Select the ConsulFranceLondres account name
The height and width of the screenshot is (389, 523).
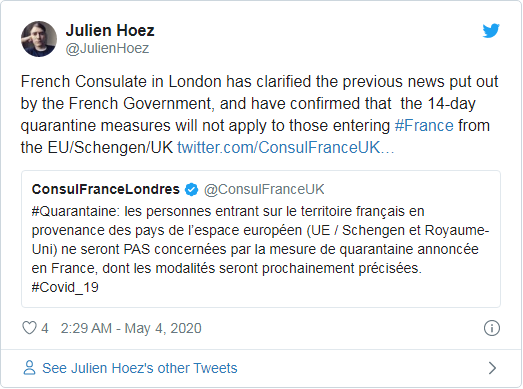106,189
